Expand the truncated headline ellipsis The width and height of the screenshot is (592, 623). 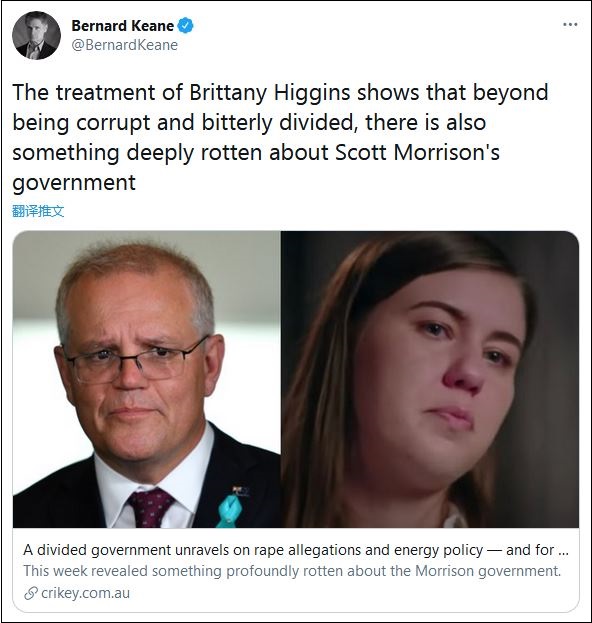click(x=563, y=550)
